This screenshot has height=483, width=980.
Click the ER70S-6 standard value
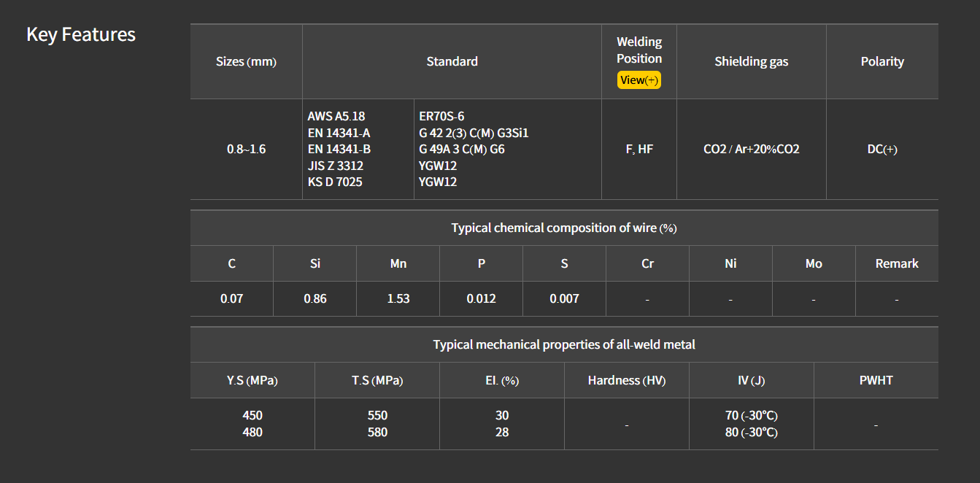pyautogui.click(x=441, y=116)
